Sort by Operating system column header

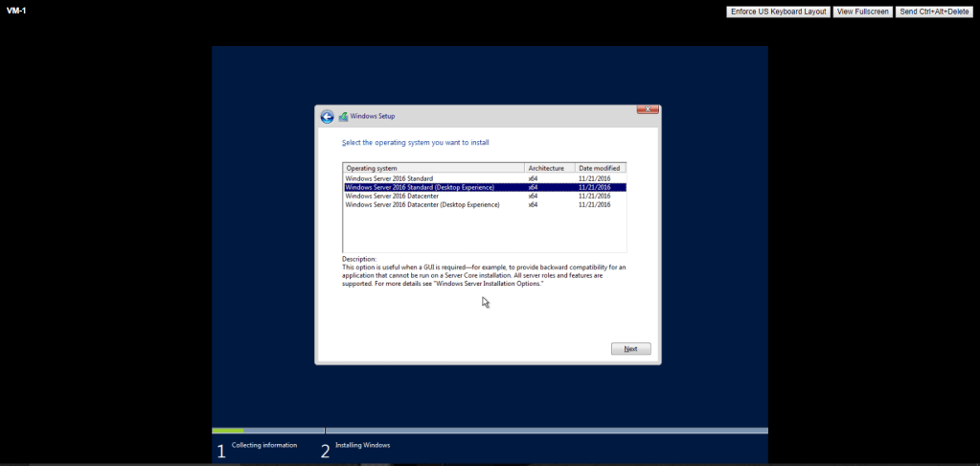[x=433, y=168]
